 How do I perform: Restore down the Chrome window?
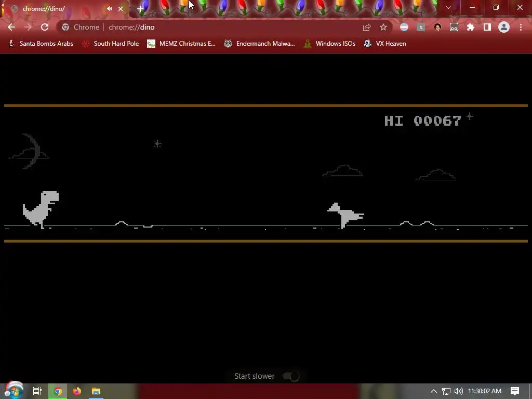click(496, 7)
